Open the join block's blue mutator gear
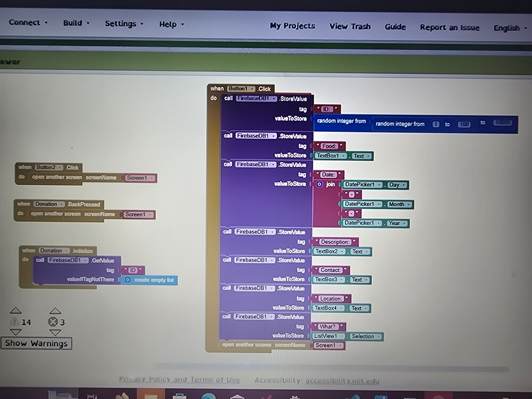Viewport: 532px width, 399px height. [319, 185]
